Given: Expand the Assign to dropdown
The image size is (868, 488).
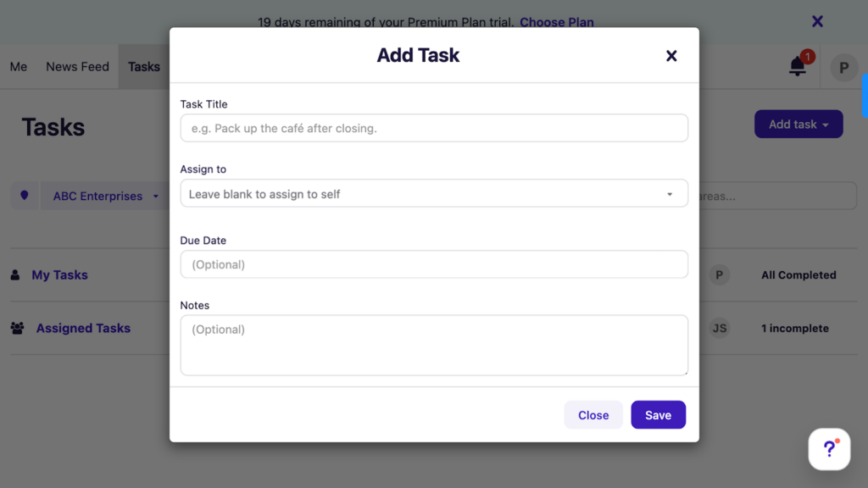Looking at the screenshot, I should point(433,194).
